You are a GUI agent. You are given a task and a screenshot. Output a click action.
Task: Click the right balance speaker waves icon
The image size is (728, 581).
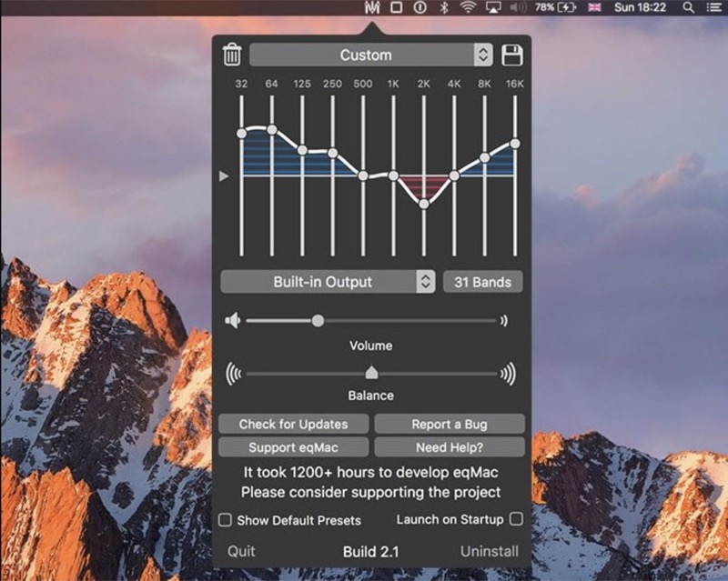[x=509, y=374]
